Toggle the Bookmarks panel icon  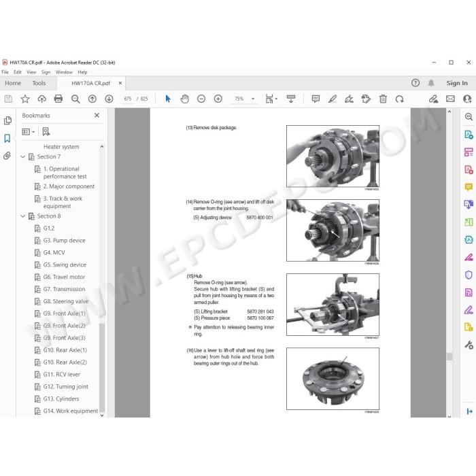(x=7, y=139)
